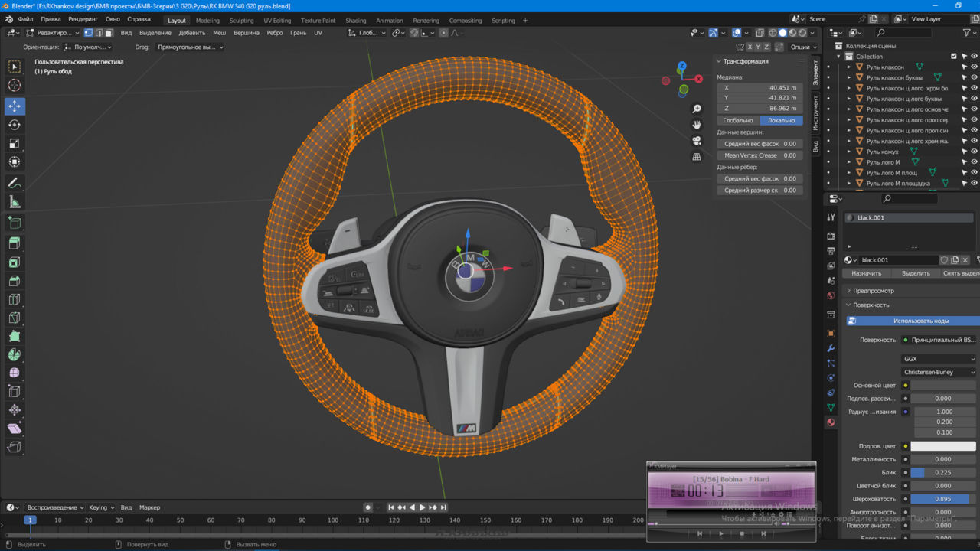Adjust the Шероховатость slider
This screenshot has height=551, width=980.
click(943, 499)
